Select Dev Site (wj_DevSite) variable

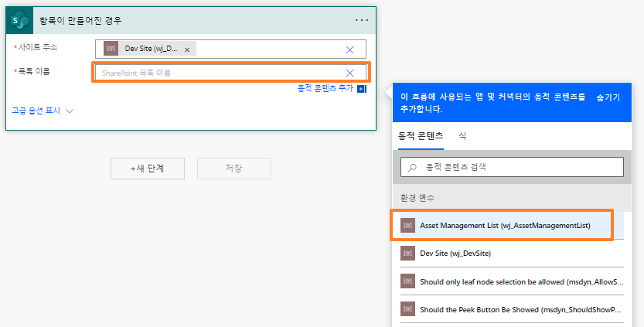click(512, 254)
